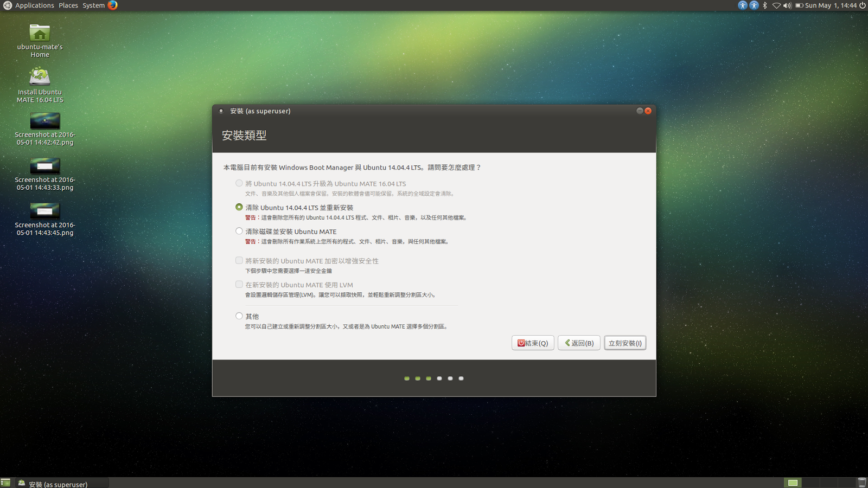
Task: Switch to the highlighted active workspace
Action: coord(793,483)
